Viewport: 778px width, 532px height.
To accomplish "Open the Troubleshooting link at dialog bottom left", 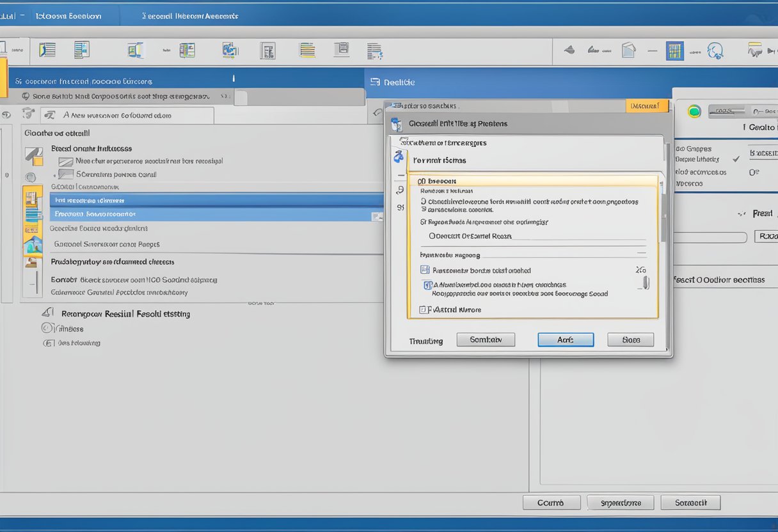I will [x=425, y=341].
